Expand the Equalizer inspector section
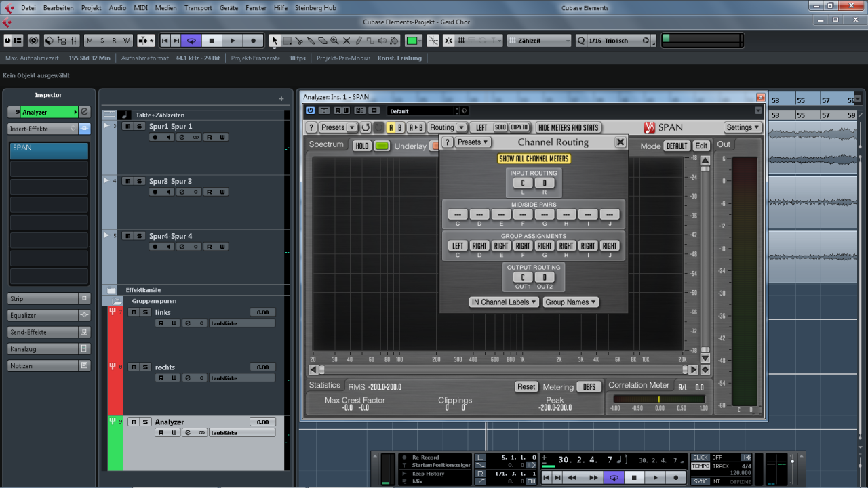Screen dimensions: 868x488 43,315
